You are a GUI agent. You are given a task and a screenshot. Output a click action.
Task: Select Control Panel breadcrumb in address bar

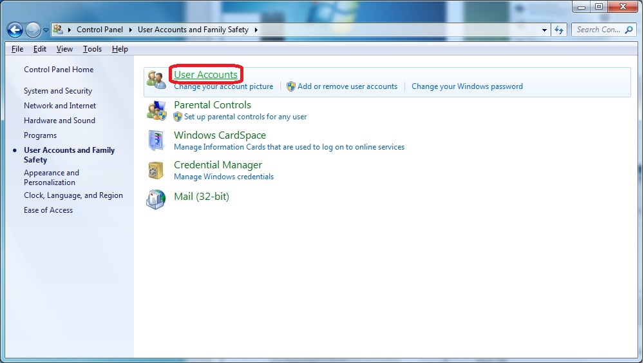pyautogui.click(x=100, y=30)
